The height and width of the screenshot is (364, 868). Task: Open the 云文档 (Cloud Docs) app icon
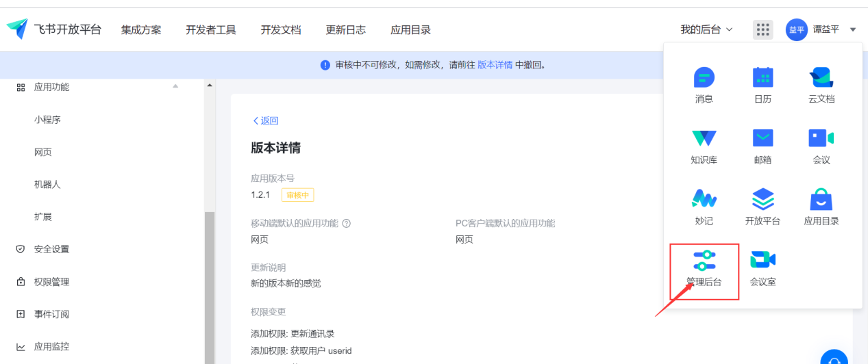(x=821, y=77)
